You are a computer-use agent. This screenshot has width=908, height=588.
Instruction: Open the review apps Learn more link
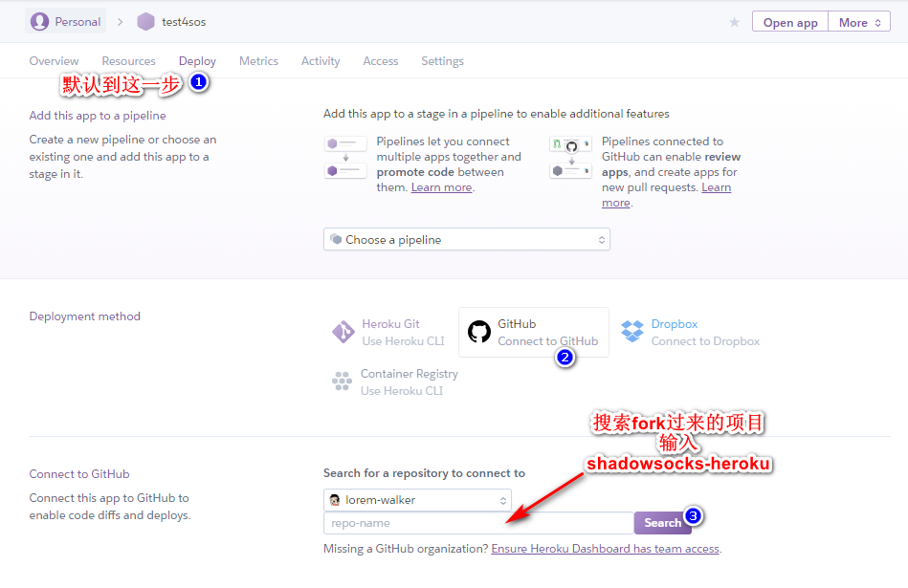pyautogui.click(x=666, y=195)
